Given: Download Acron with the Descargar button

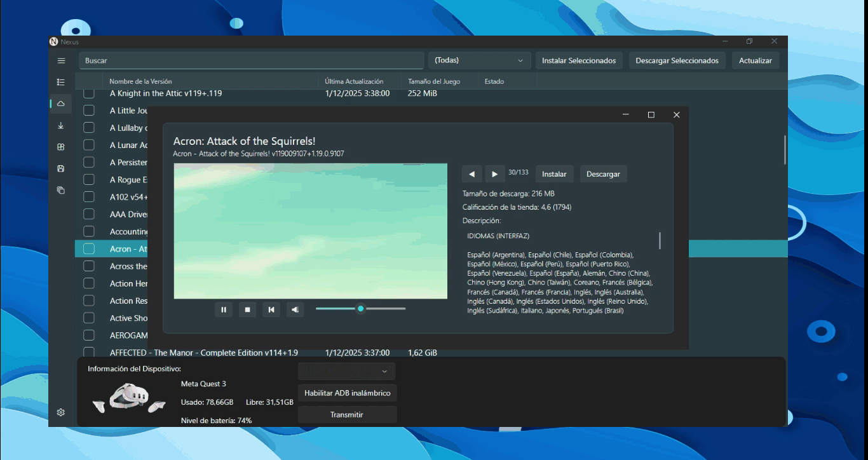Looking at the screenshot, I should coord(603,174).
